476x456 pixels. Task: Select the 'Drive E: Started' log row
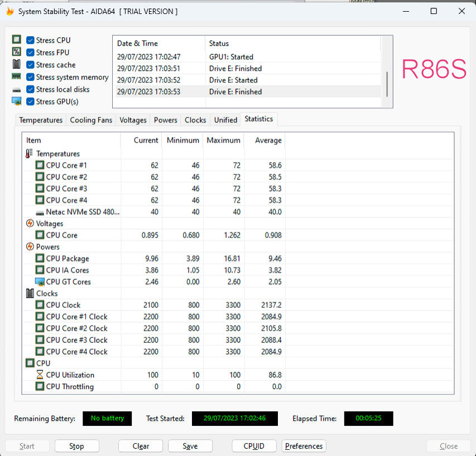(247, 80)
